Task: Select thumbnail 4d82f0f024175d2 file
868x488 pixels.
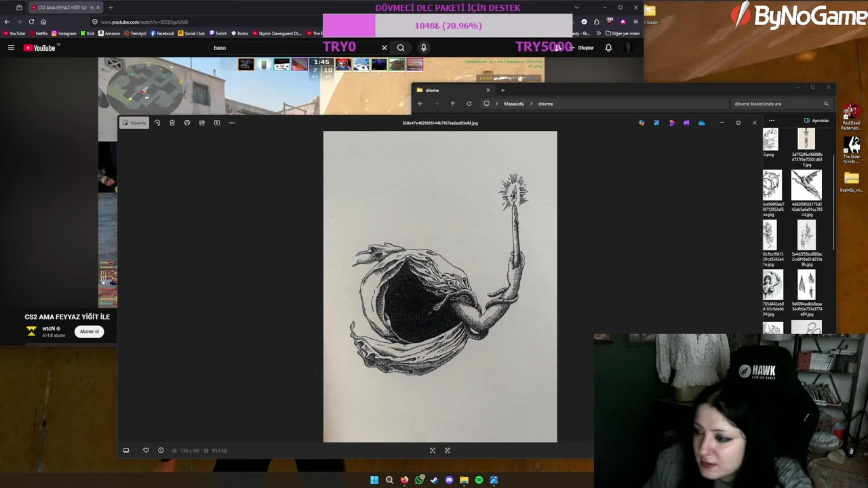Action: [x=806, y=194]
